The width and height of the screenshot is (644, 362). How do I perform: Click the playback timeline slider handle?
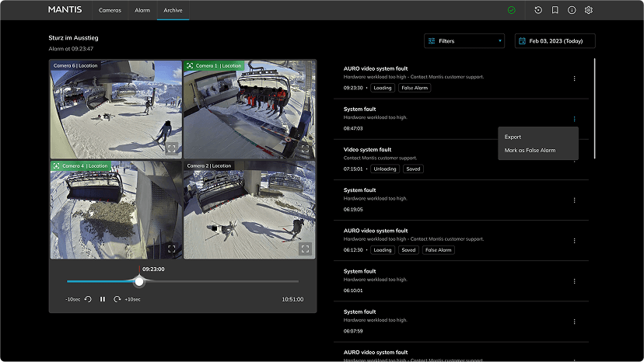139,281
